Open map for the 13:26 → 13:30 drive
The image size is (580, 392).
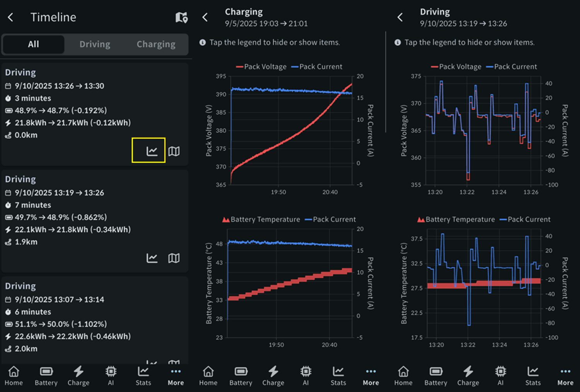[x=174, y=151]
